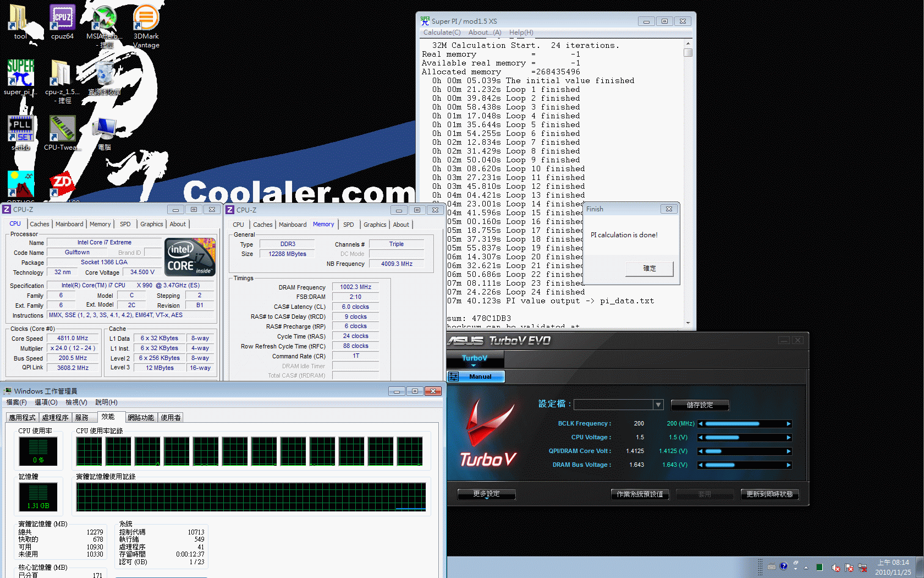
Task: Open Help(H) menu in Super PI
Action: (521, 32)
